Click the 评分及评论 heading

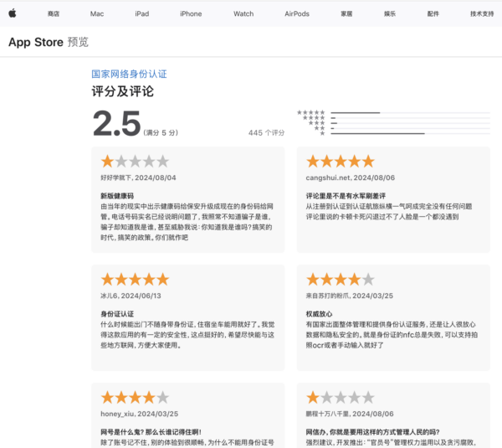coord(123,91)
